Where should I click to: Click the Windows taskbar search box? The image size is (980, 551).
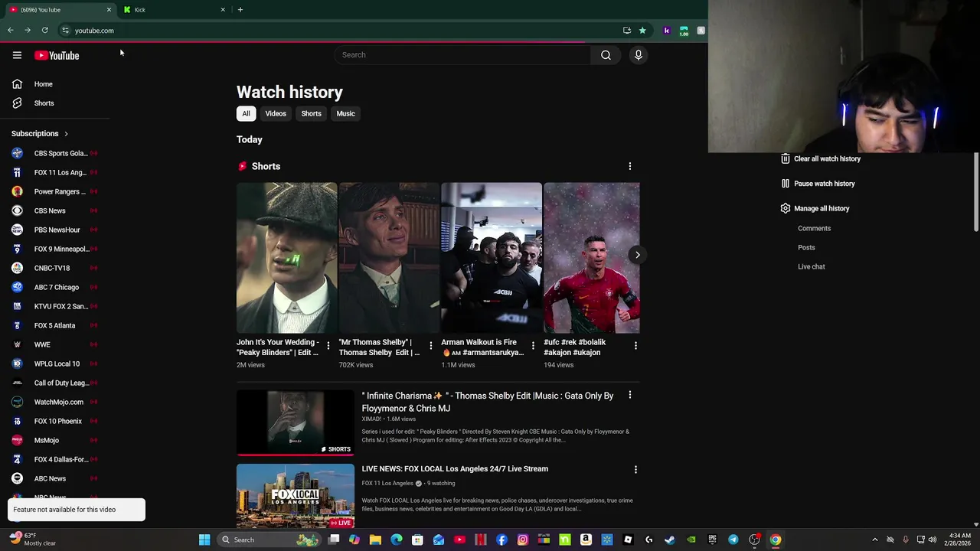point(268,540)
